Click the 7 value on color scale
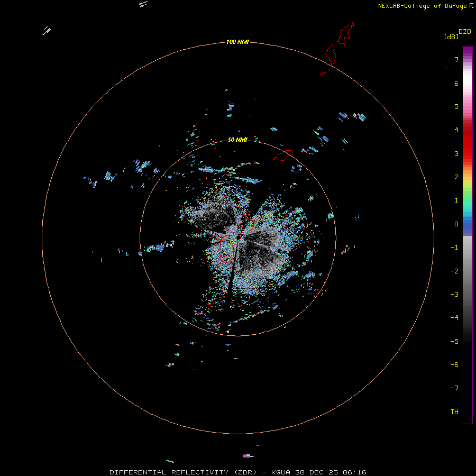Viewport: 476px width, 476px height. [456, 59]
